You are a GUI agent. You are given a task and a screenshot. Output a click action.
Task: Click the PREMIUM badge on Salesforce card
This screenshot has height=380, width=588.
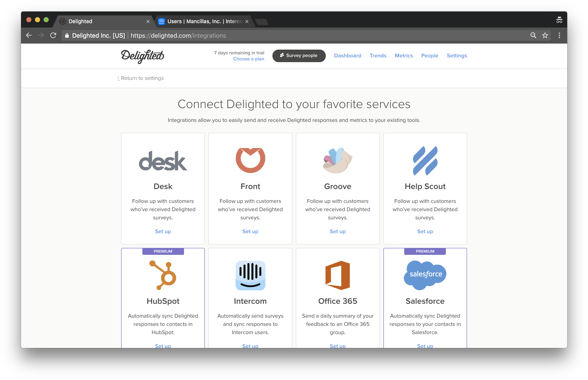pos(425,251)
